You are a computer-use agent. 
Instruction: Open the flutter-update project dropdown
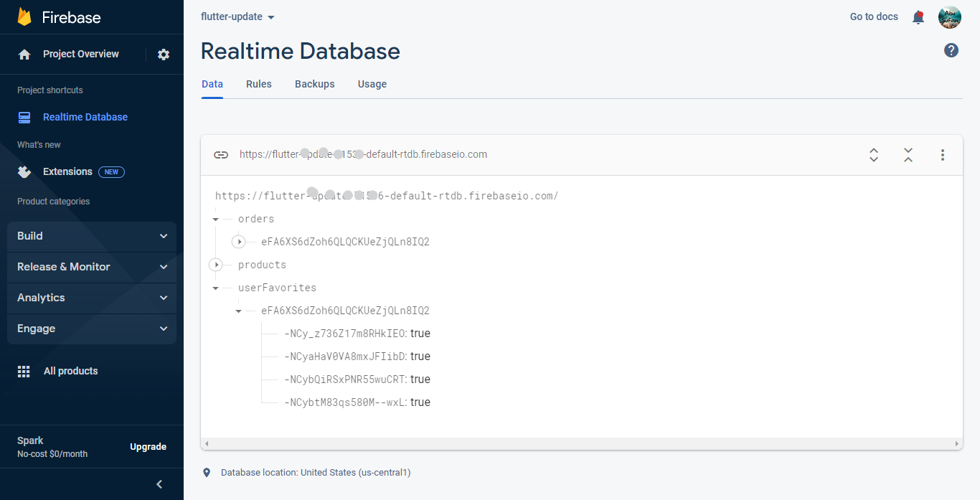pos(237,16)
